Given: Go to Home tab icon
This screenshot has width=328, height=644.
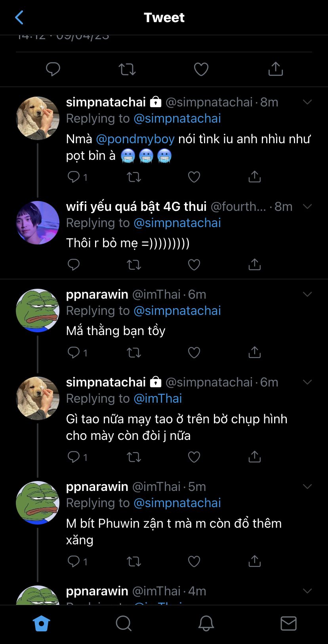Looking at the screenshot, I should point(41,623).
